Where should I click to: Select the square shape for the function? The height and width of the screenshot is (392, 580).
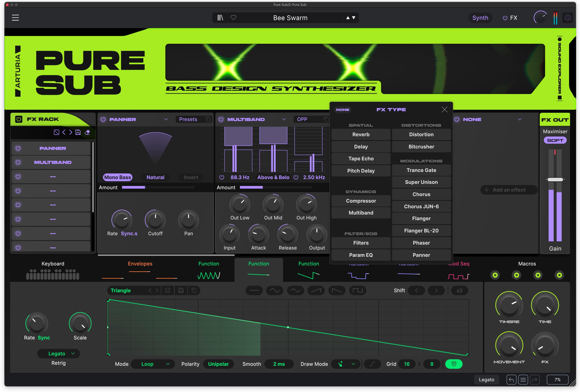[358, 290]
